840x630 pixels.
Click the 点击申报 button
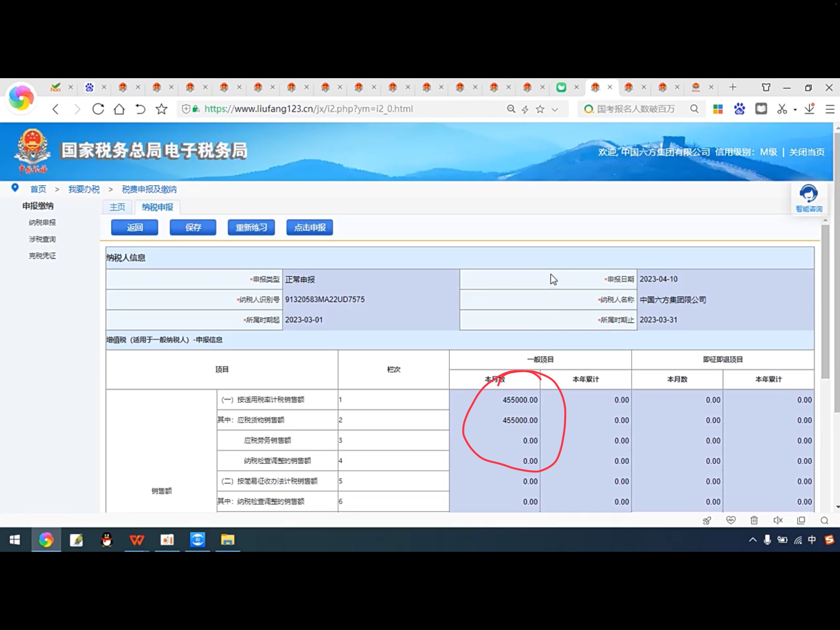point(310,227)
